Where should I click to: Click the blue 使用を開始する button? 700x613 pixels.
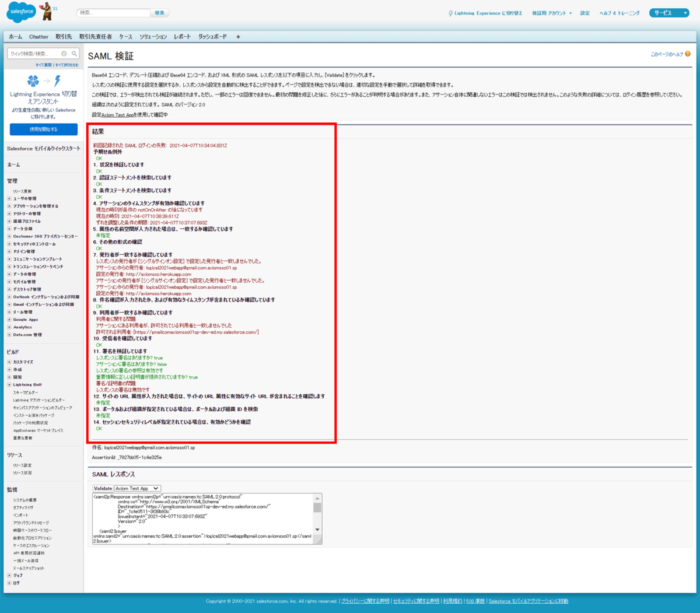[x=44, y=129]
